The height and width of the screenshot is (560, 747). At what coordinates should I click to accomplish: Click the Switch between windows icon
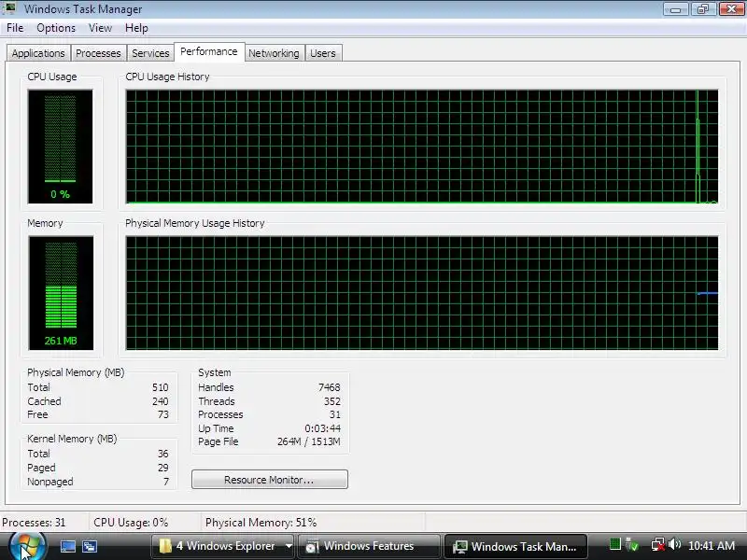[90, 546]
